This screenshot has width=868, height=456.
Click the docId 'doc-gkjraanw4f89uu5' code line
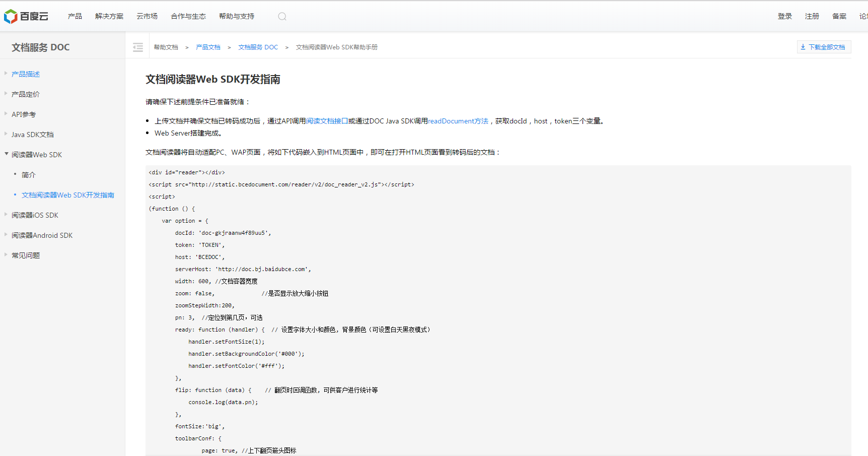[x=223, y=233]
